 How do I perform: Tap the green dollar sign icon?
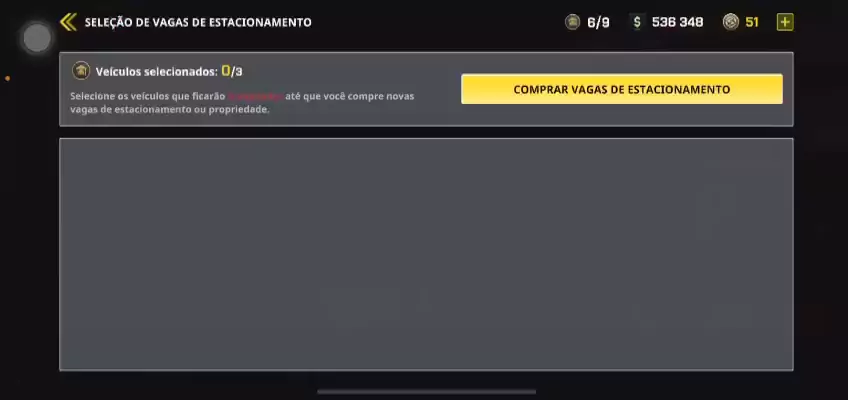[x=637, y=22]
